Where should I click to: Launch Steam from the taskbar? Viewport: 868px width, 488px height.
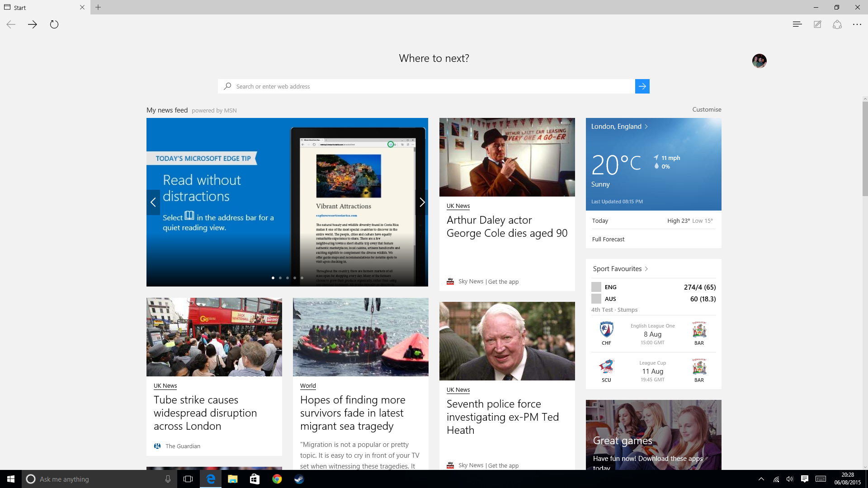click(299, 479)
